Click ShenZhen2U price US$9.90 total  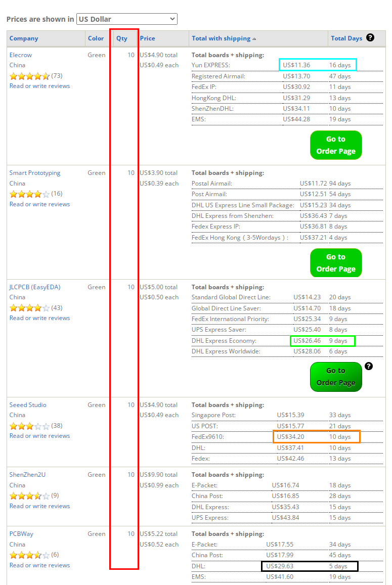click(159, 475)
